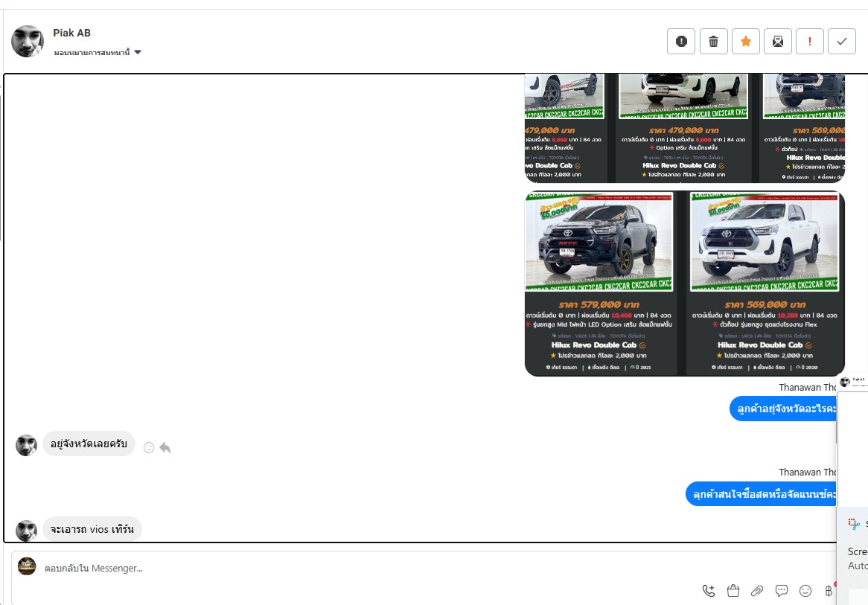The image size is (868, 605).
Task: Open emoji picker in reply toolbar
Action: pyautogui.click(x=805, y=591)
